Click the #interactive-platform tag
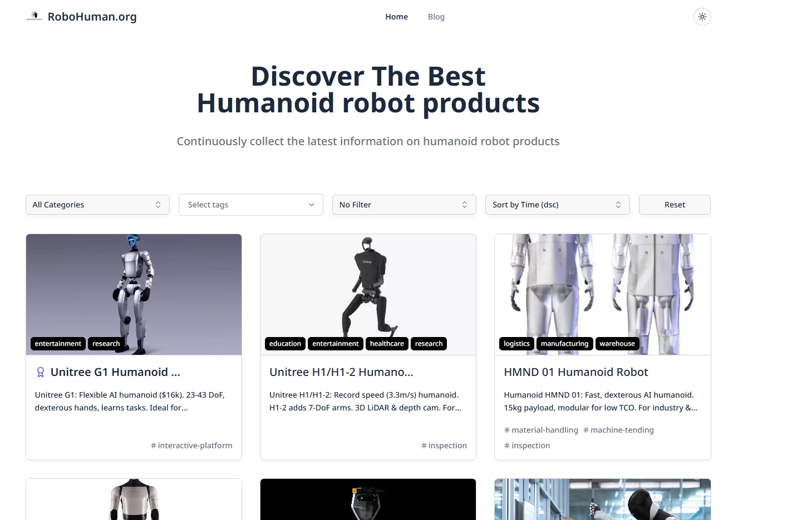 click(x=191, y=445)
